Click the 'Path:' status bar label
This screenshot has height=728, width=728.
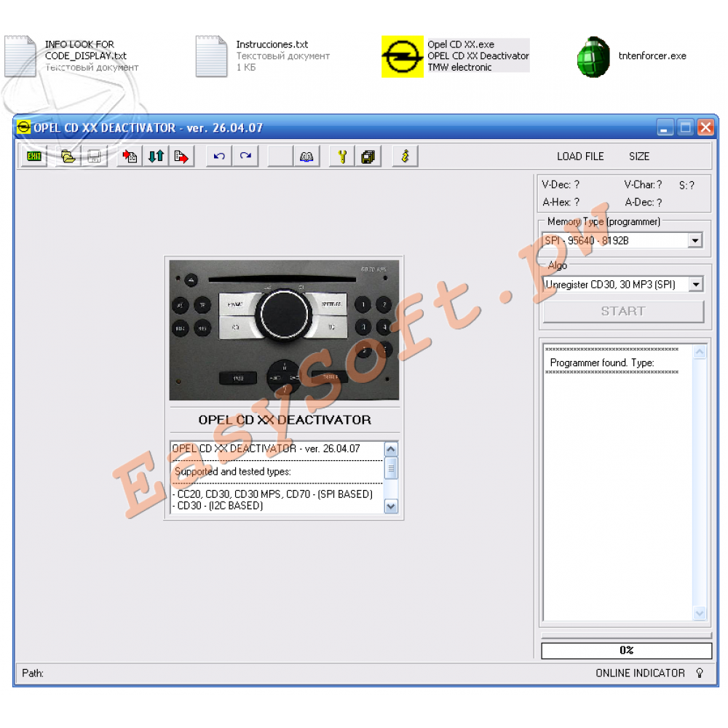tap(33, 673)
